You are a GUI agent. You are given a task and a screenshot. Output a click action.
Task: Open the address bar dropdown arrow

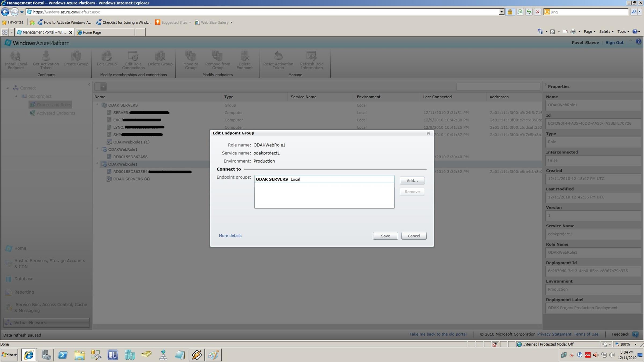pos(501,12)
